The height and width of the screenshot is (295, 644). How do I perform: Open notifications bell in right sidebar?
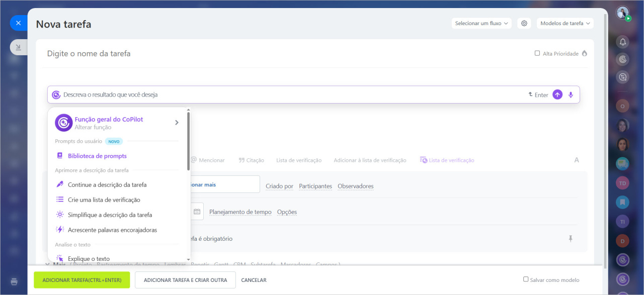click(623, 42)
